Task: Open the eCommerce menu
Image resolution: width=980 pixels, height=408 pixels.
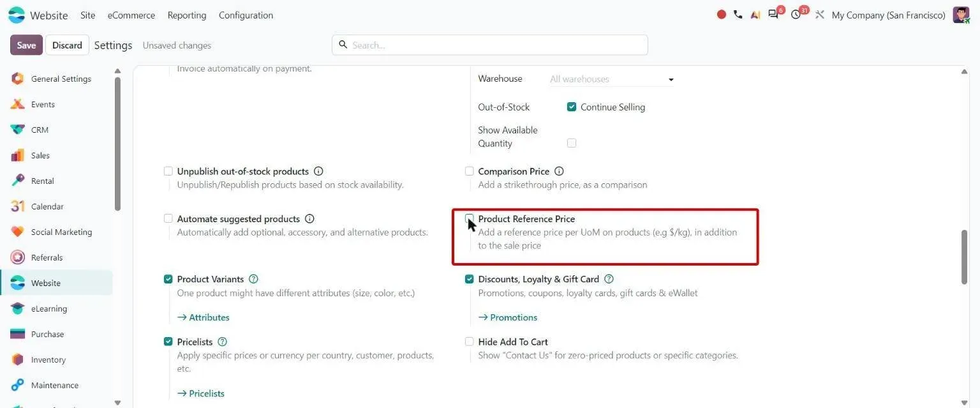Action: tap(131, 15)
